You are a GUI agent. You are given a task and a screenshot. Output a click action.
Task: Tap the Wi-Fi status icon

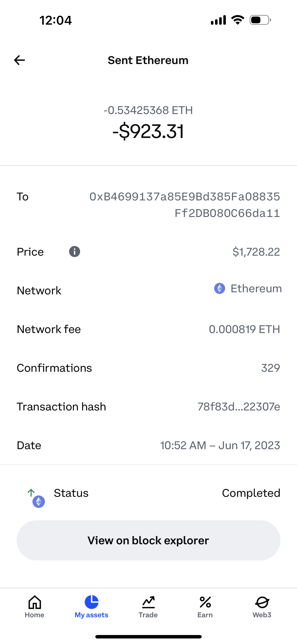[x=238, y=20]
